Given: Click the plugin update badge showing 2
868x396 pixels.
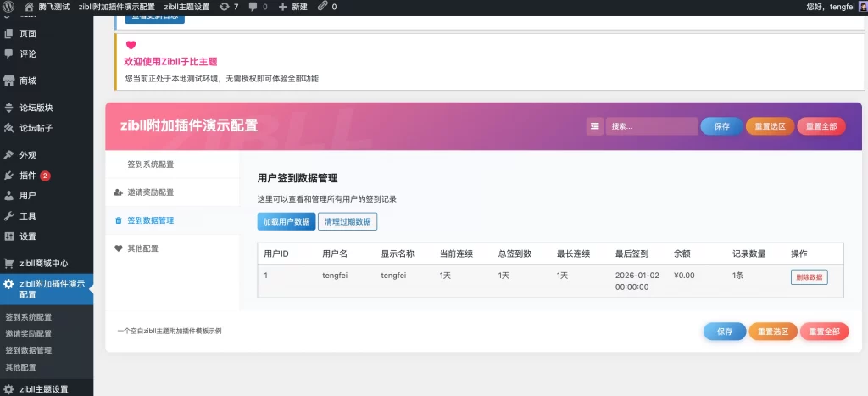Looking at the screenshot, I should pyautogui.click(x=45, y=176).
